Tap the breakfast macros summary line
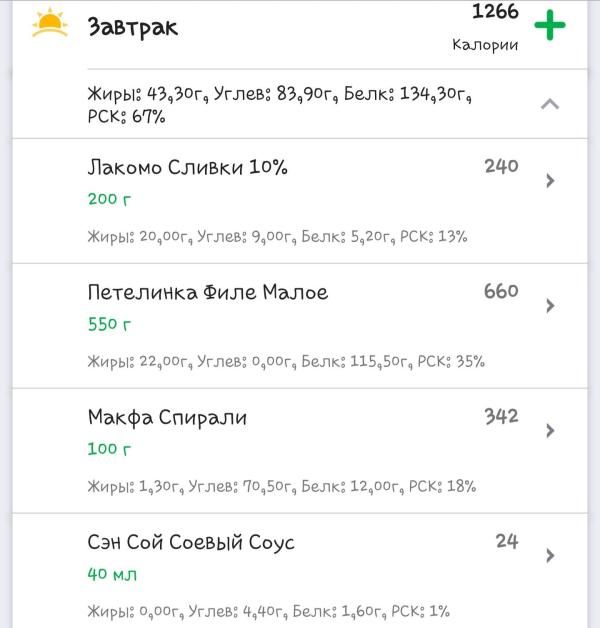600x628 pixels. click(279, 104)
